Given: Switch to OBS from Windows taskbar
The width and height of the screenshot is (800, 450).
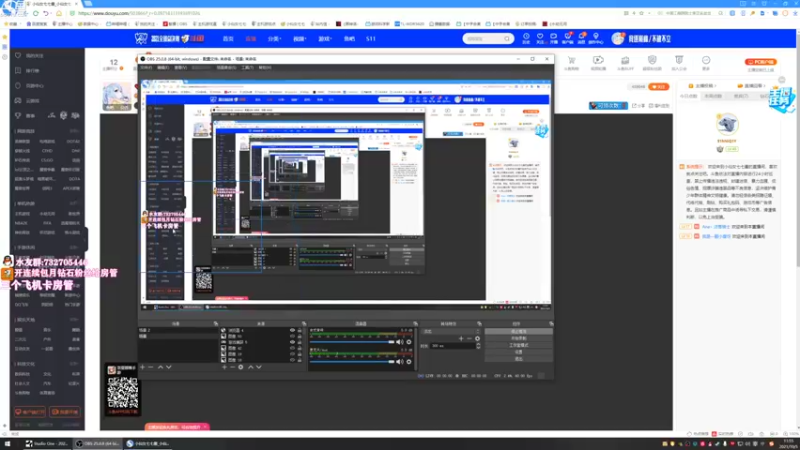Looking at the screenshot, I should coord(97,443).
